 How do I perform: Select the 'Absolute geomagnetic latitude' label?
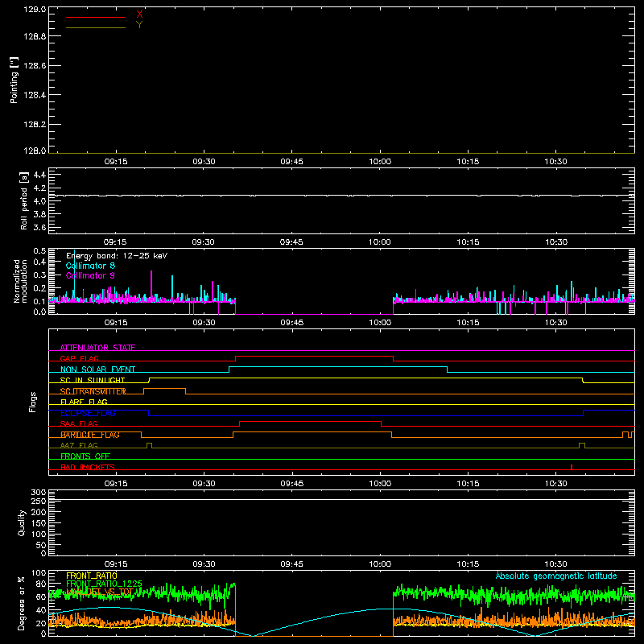556,576
